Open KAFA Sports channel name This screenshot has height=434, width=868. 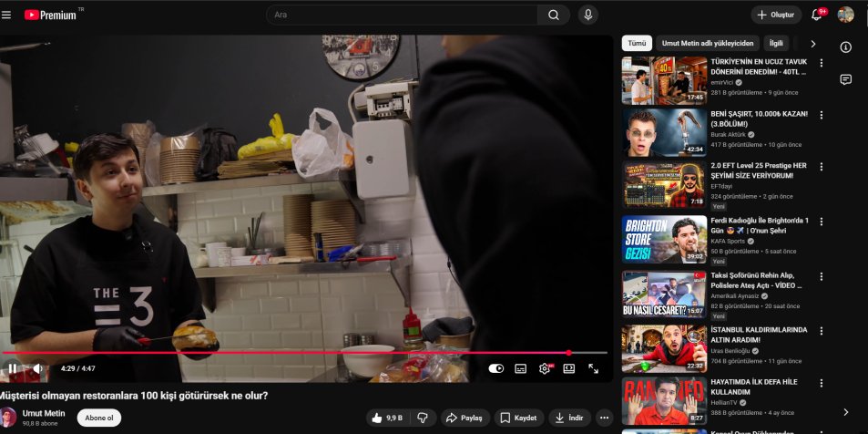pyautogui.click(x=728, y=242)
